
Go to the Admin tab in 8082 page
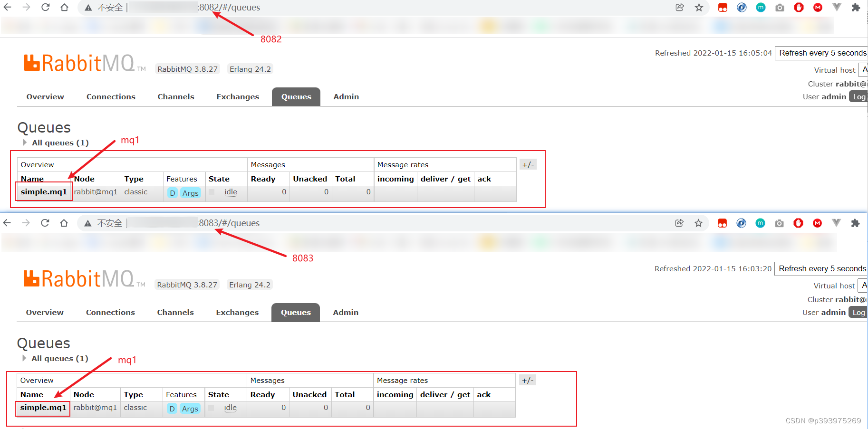click(x=346, y=97)
